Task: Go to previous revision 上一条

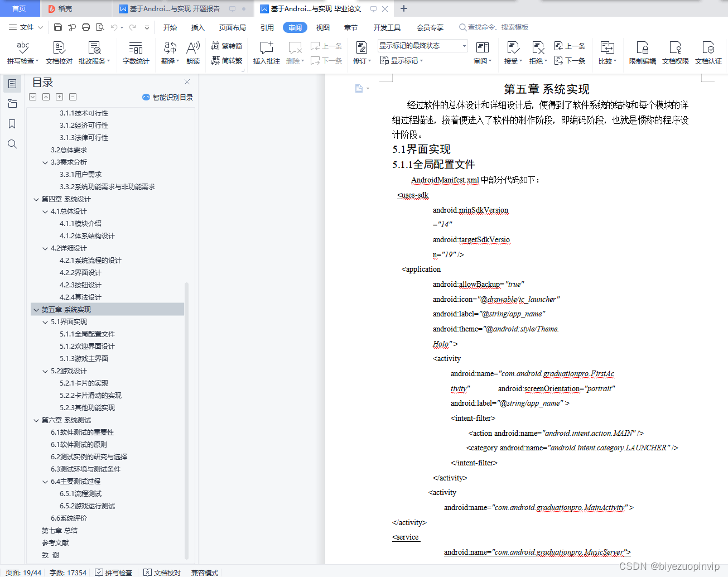Action: pyautogui.click(x=570, y=46)
